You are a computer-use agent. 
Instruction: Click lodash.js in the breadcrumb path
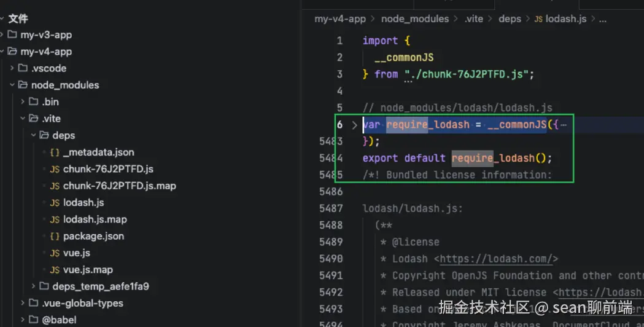click(x=566, y=19)
